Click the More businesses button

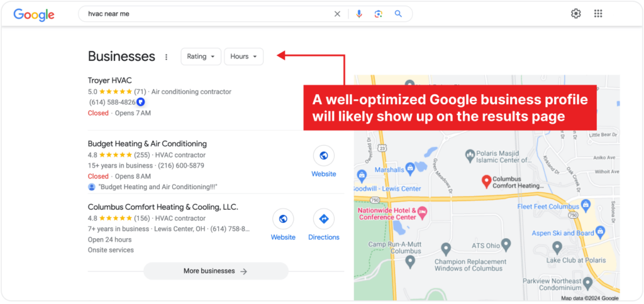click(216, 271)
